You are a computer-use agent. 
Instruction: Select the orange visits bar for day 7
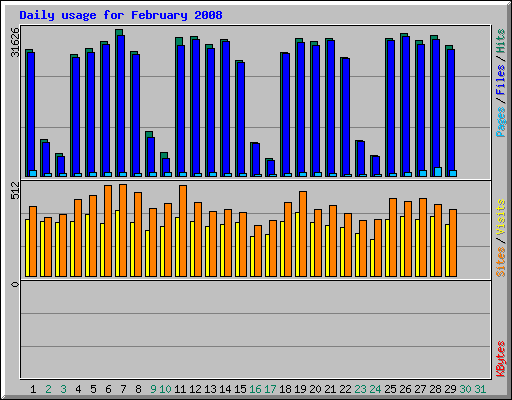pos(123,230)
